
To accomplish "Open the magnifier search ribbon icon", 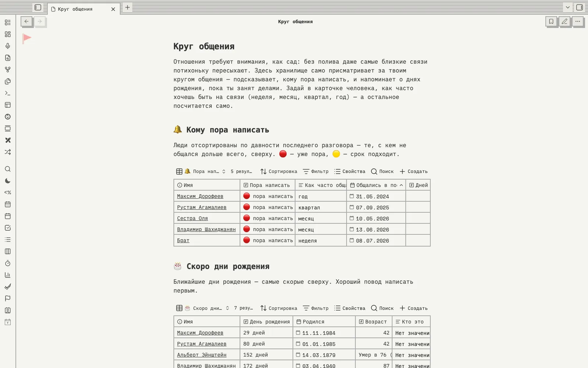I will [8, 169].
